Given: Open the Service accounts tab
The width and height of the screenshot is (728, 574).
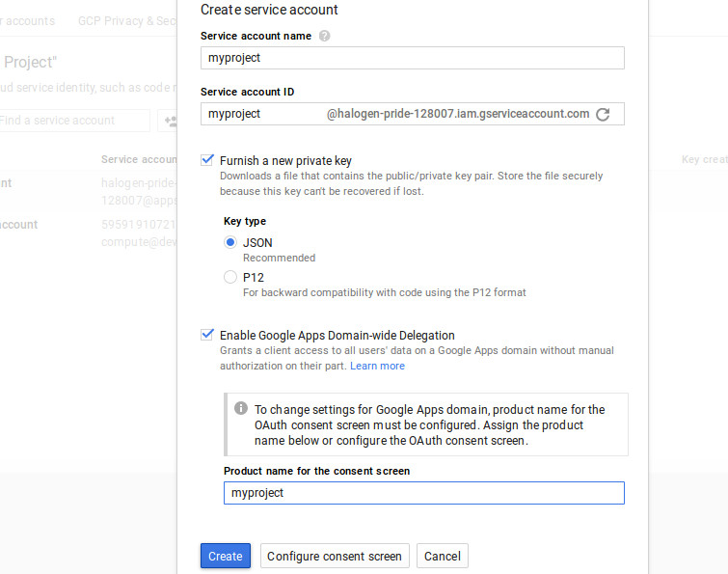Looking at the screenshot, I should point(27,21).
